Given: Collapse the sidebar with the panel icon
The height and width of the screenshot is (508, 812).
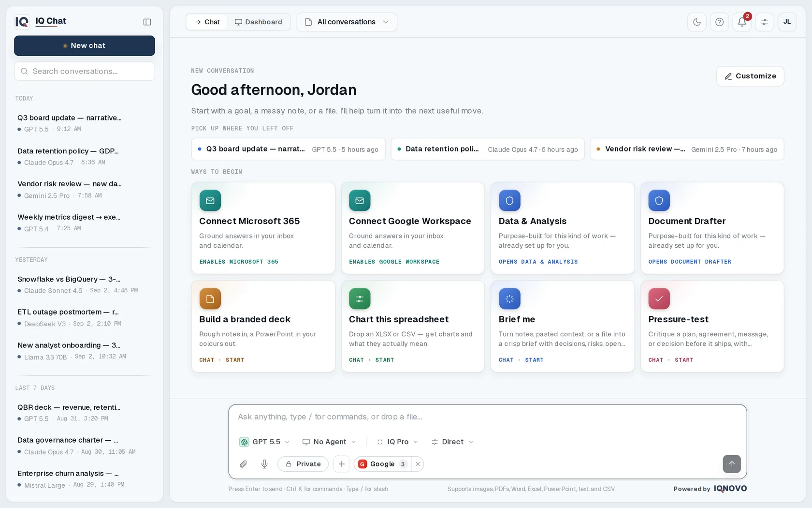Looking at the screenshot, I should click(147, 22).
